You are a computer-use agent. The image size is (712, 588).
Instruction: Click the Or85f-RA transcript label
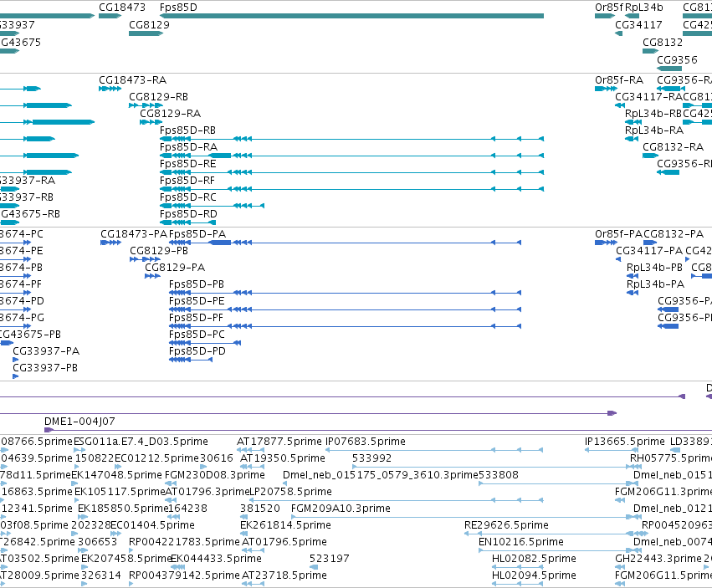tap(619, 80)
